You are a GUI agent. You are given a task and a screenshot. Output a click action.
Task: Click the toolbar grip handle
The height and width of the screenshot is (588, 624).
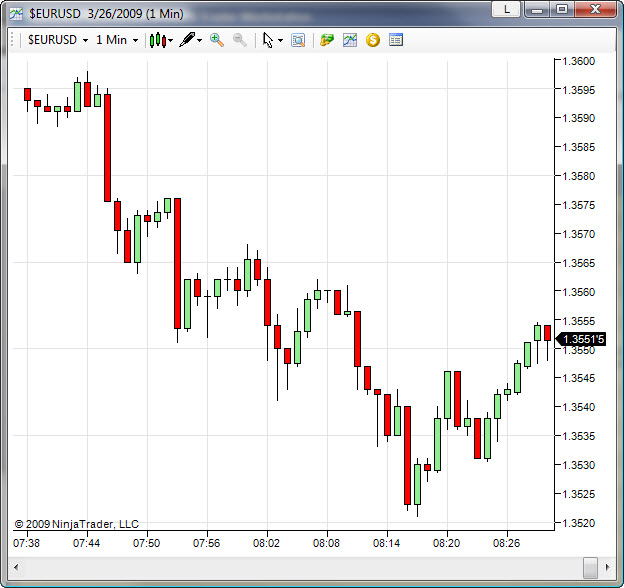pyautogui.click(x=12, y=40)
